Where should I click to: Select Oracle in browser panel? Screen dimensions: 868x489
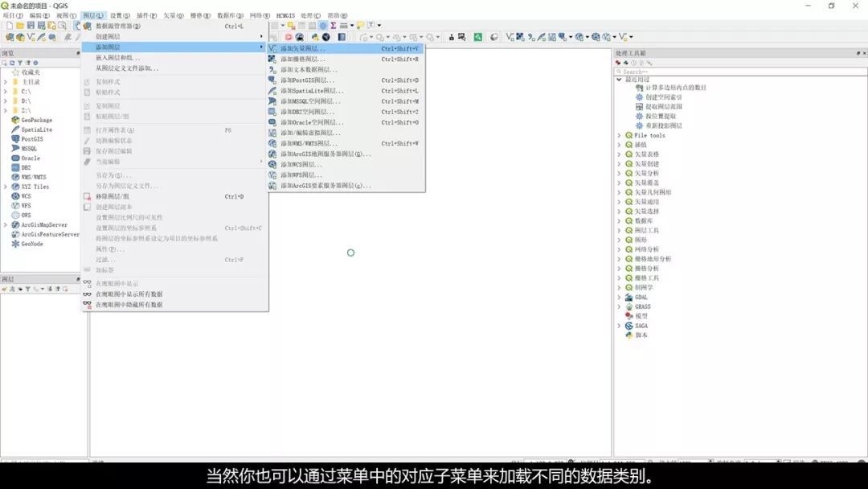point(31,158)
